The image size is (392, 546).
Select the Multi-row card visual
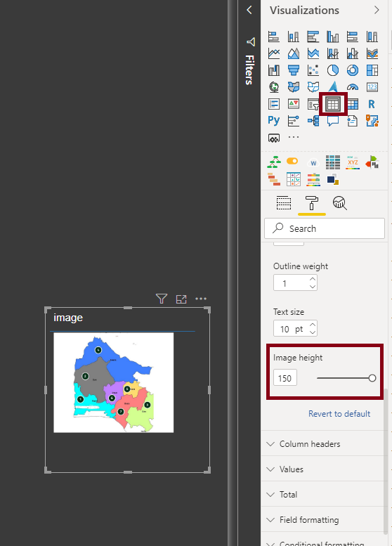click(274, 104)
